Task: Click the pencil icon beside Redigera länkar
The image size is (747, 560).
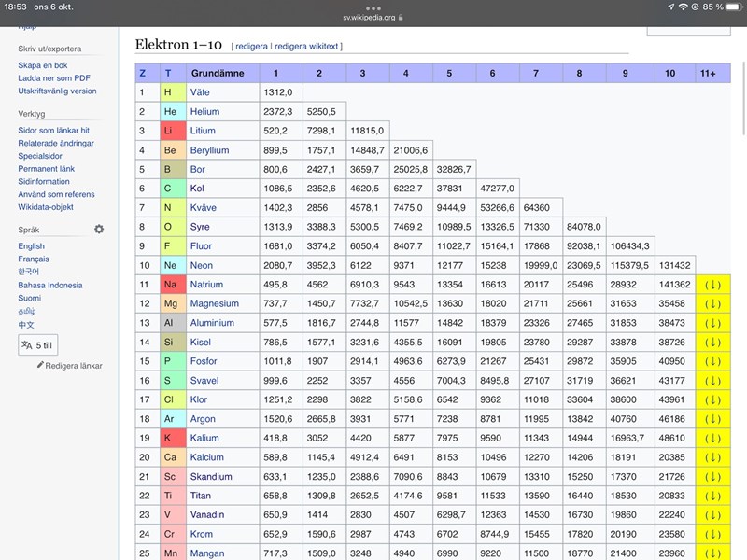Action: pyautogui.click(x=40, y=366)
